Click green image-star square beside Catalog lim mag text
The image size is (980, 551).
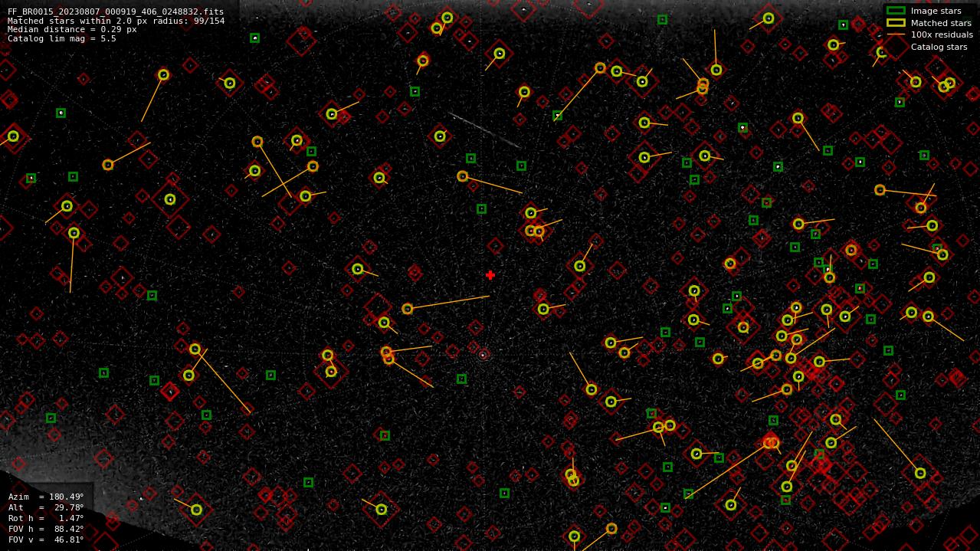[254, 38]
